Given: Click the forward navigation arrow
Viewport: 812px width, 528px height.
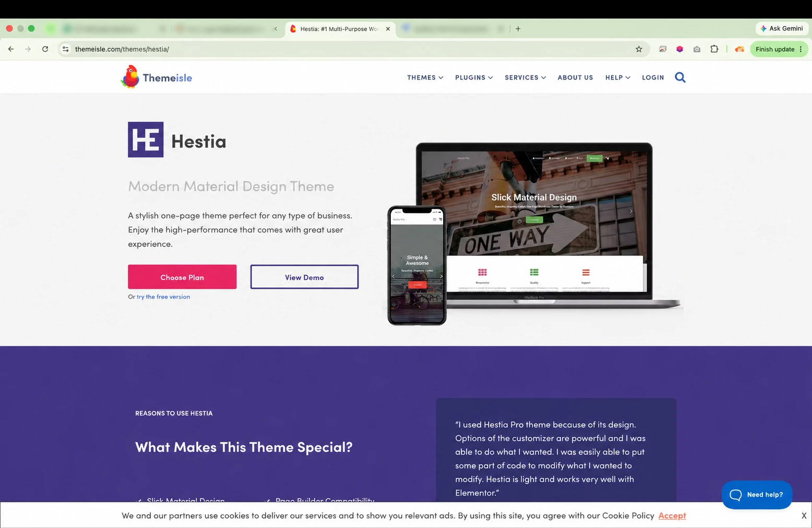Looking at the screenshot, I should (28, 49).
